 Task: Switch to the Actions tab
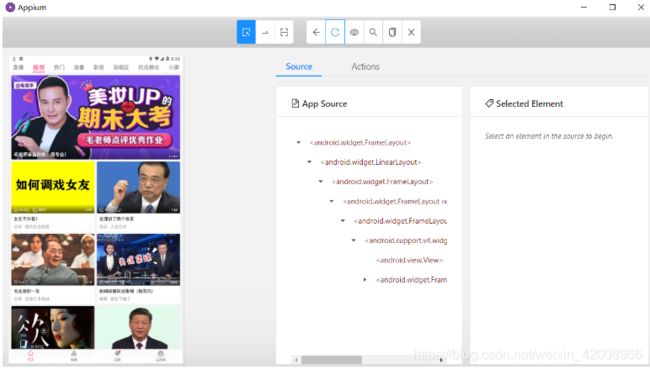tap(365, 66)
